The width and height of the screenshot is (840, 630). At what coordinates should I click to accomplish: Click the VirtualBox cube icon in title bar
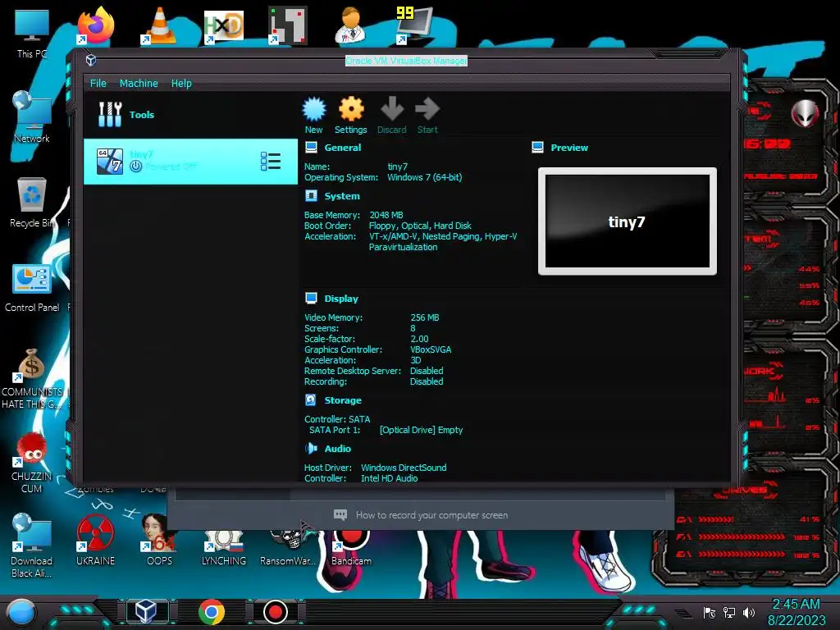tap(91, 60)
